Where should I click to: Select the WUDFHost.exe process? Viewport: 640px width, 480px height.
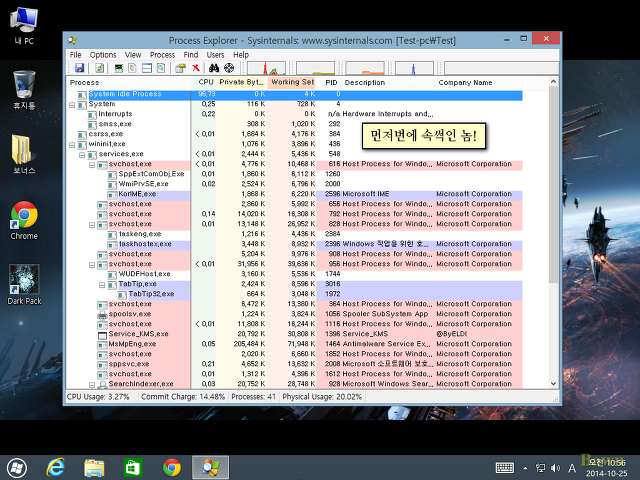[x=294, y=274]
